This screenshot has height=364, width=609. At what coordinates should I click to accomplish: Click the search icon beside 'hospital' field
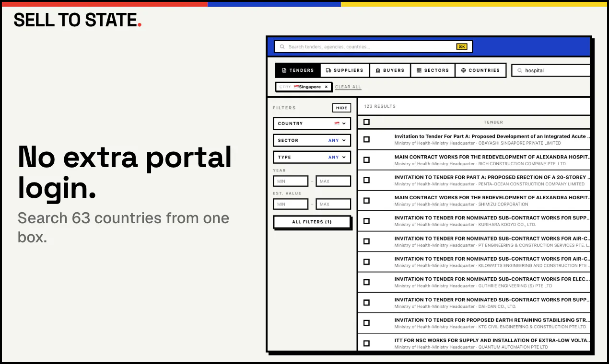pos(519,70)
